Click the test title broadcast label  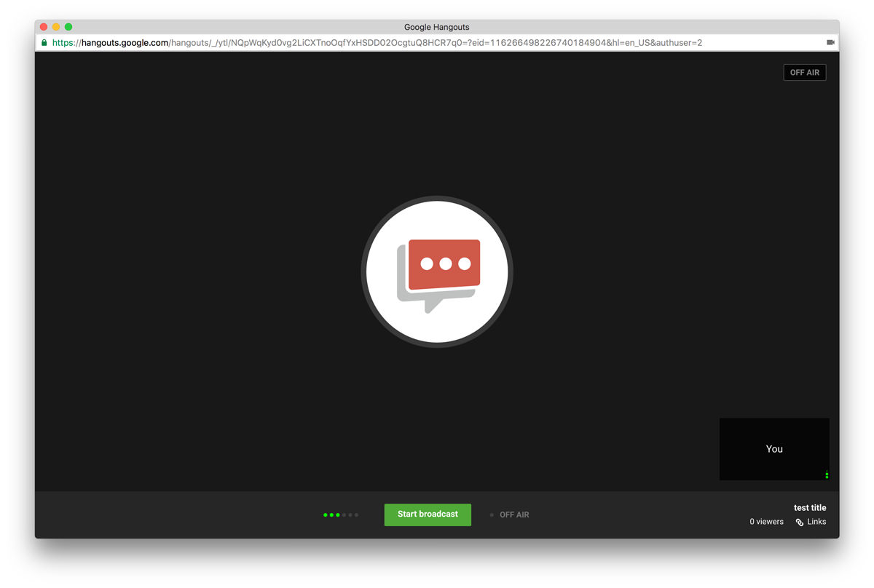click(810, 507)
